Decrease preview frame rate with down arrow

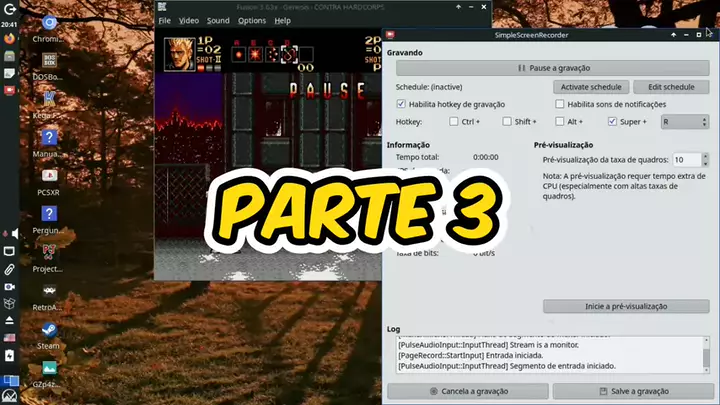705,163
